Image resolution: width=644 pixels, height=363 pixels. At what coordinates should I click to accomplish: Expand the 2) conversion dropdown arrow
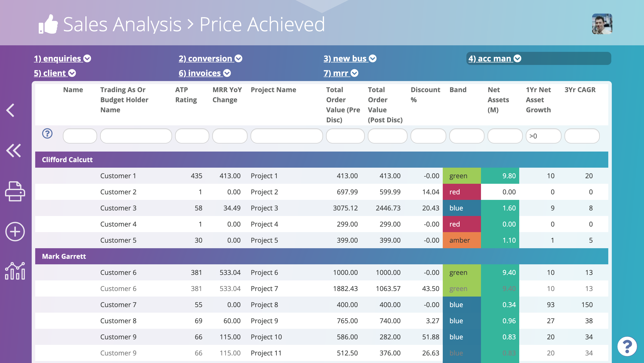point(238,58)
